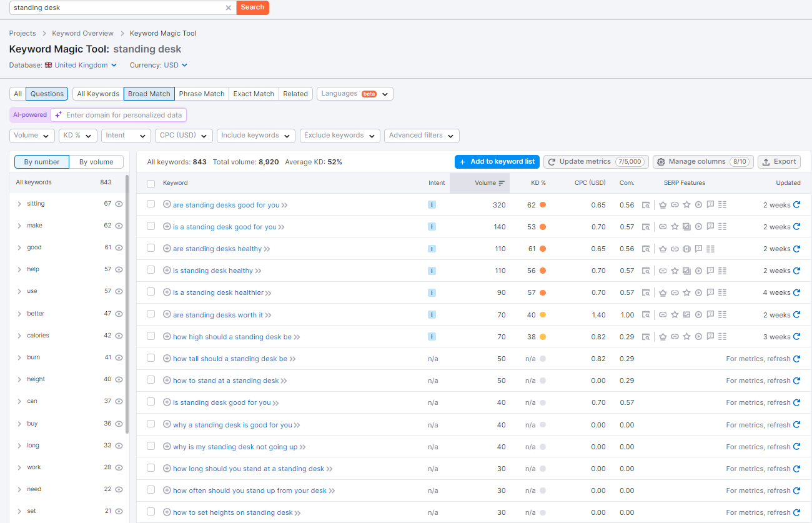The image size is (812, 523).
Task: Open the Languages beta dropdown
Action: point(355,94)
